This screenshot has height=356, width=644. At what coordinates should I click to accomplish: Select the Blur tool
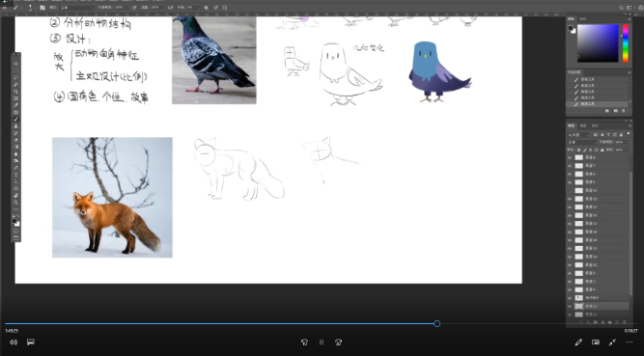[16, 154]
